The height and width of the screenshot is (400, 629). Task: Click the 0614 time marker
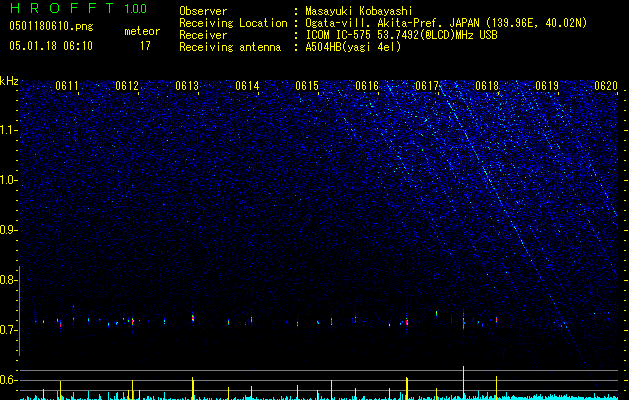tap(247, 86)
